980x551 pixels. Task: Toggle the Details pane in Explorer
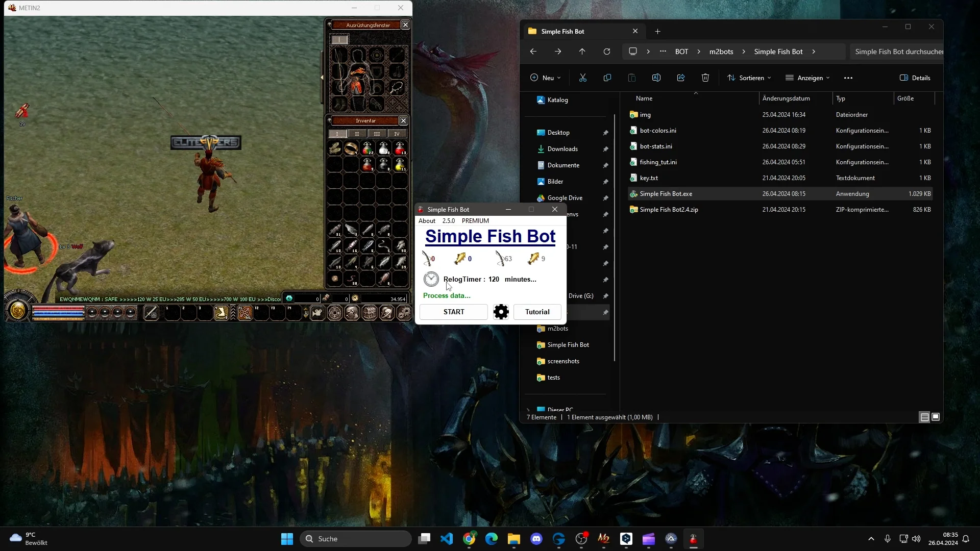(915, 78)
